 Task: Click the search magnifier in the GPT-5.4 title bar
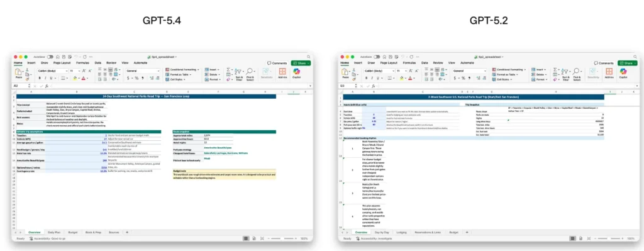tap(308, 57)
